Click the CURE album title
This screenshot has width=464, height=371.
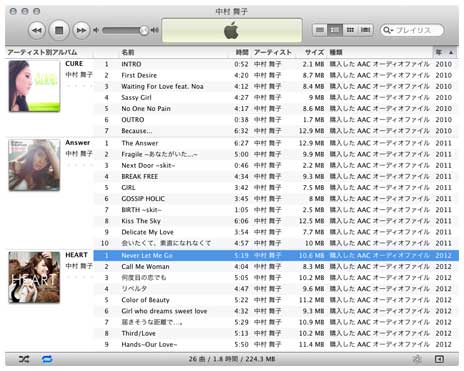74,64
